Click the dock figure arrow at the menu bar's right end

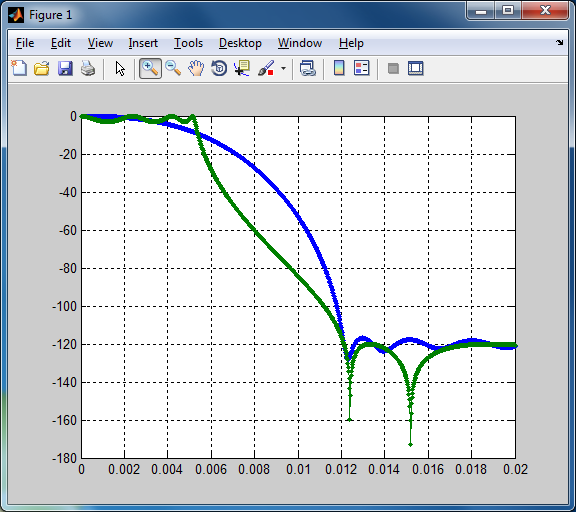click(559, 43)
